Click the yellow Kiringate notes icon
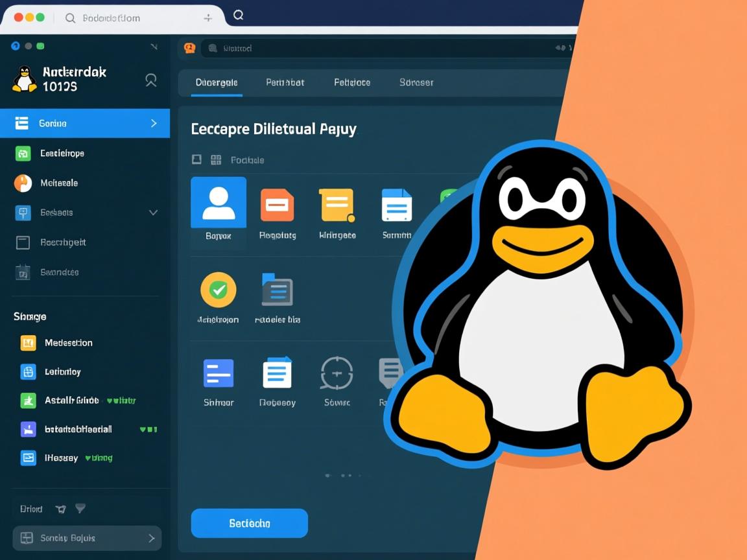747x560 pixels. pos(337,202)
